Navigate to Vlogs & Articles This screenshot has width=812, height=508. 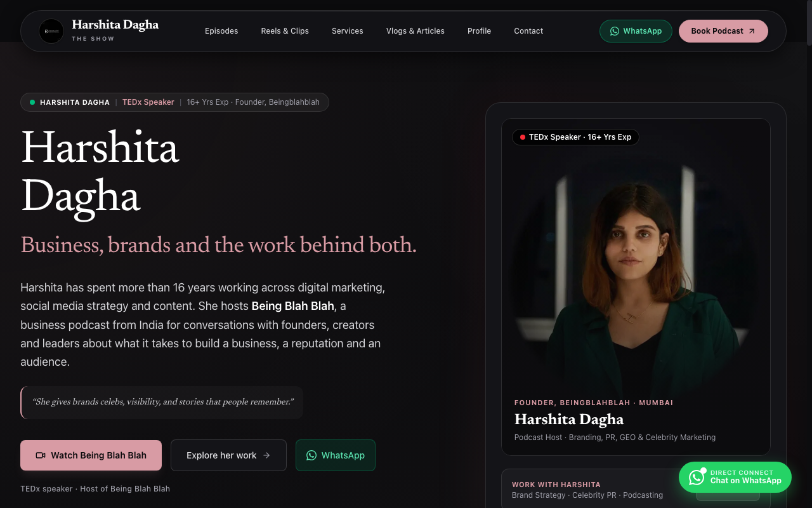pyautogui.click(x=416, y=31)
